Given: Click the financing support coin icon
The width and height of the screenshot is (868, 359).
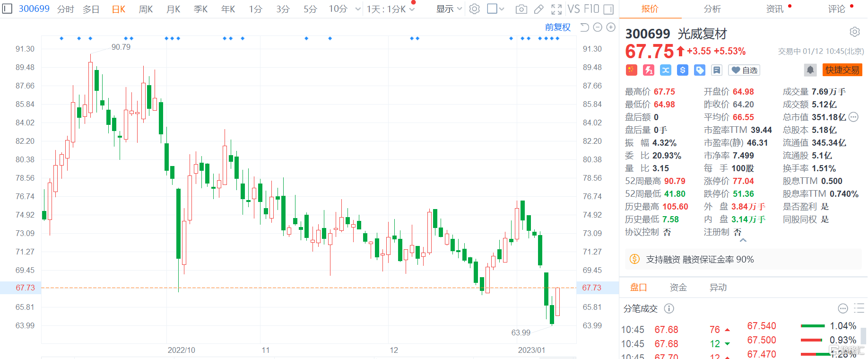Looking at the screenshot, I should coord(634,259).
